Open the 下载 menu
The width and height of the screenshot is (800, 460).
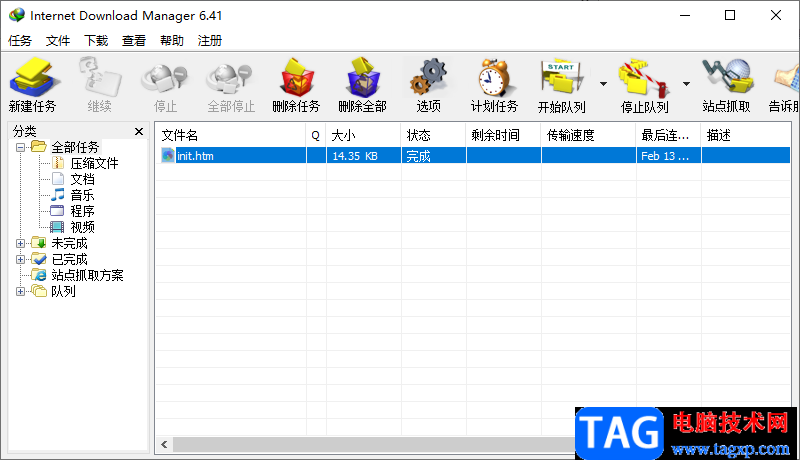click(96, 40)
